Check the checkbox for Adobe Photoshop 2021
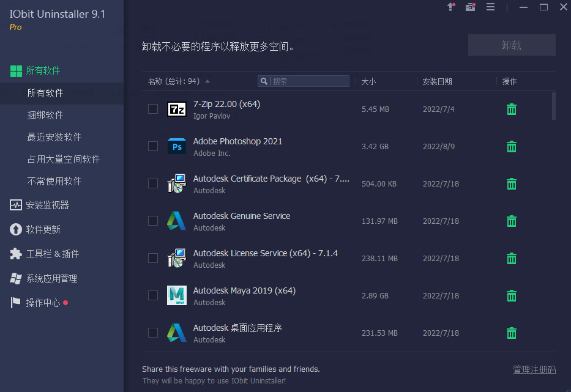This screenshot has width=571, height=392. pos(152,146)
